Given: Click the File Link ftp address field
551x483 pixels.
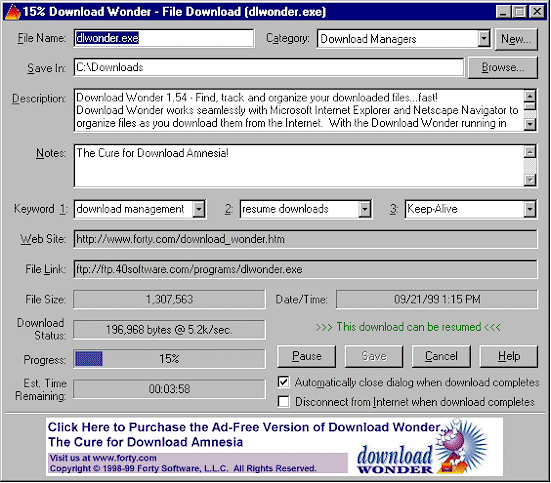Looking at the screenshot, I should pyautogui.click(x=305, y=269).
